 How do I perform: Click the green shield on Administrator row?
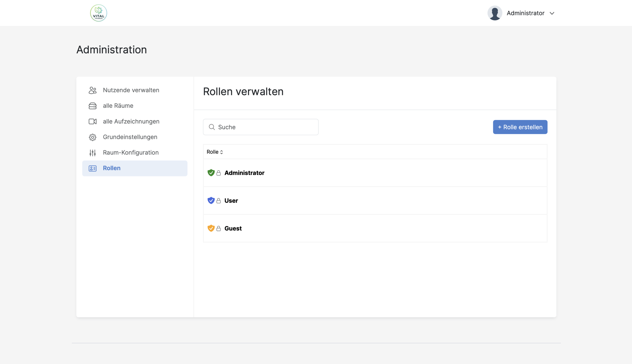(x=211, y=173)
